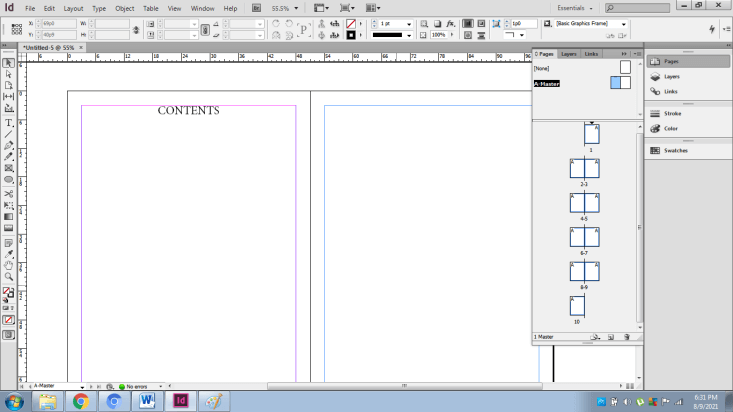Open the Table menu
The image size is (733, 412).
click(x=151, y=8)
